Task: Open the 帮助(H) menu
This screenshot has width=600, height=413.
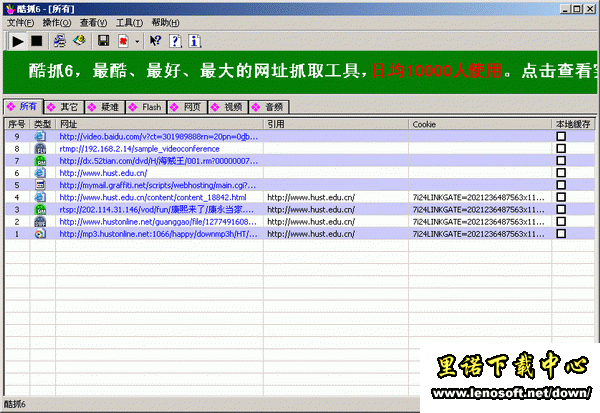Action: click(165, 23)
